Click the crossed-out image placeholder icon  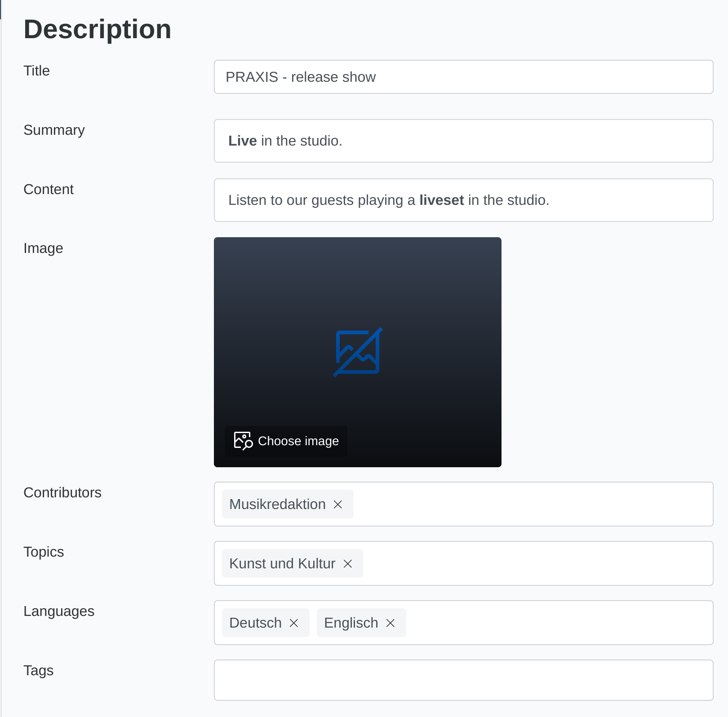358,352
